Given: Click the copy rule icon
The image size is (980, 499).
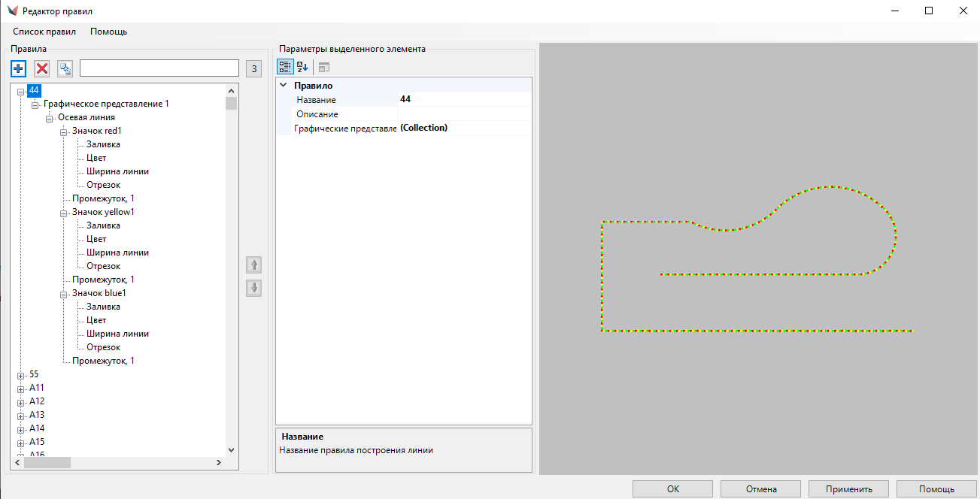Looking at the screenshot, I should click(x=65, y=69).
